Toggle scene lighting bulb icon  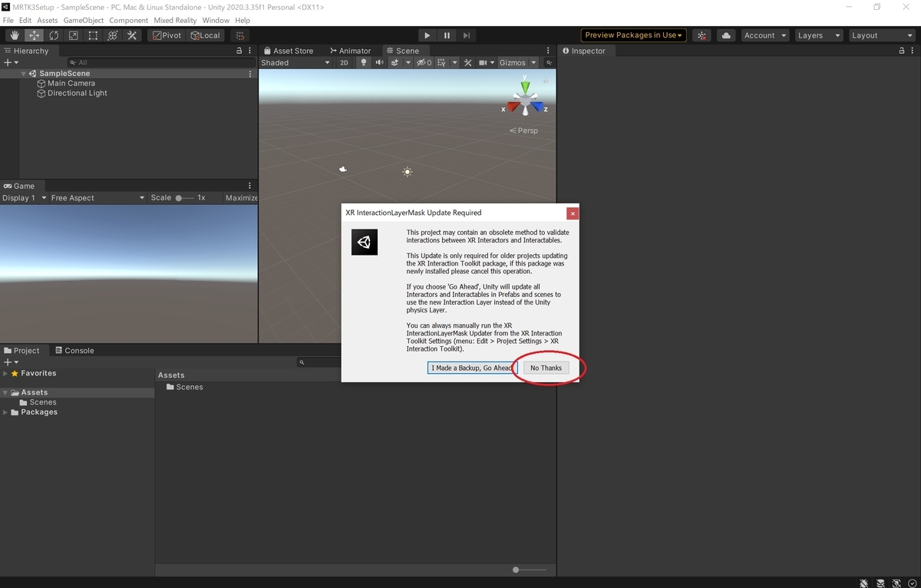tap(364, 63)
